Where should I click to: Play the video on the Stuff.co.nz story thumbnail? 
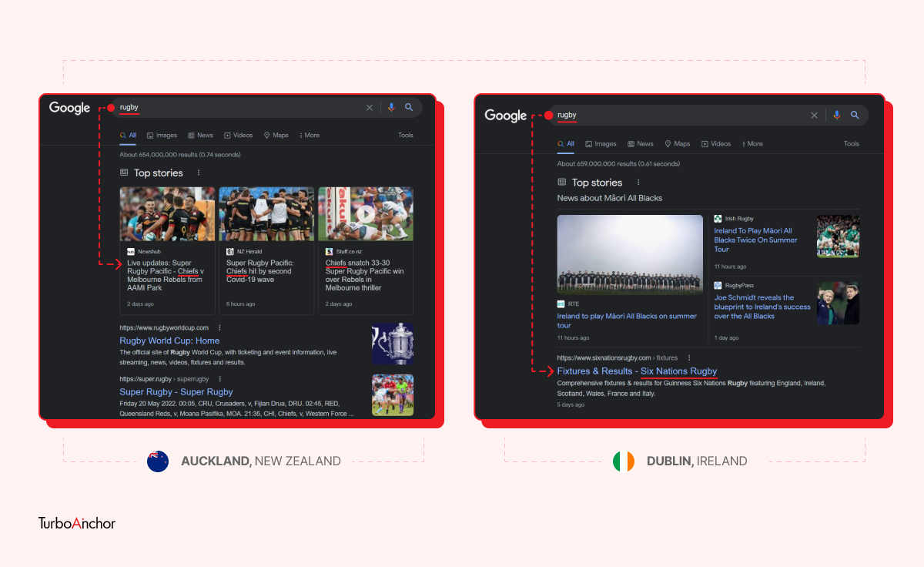[x=366, y=214]
